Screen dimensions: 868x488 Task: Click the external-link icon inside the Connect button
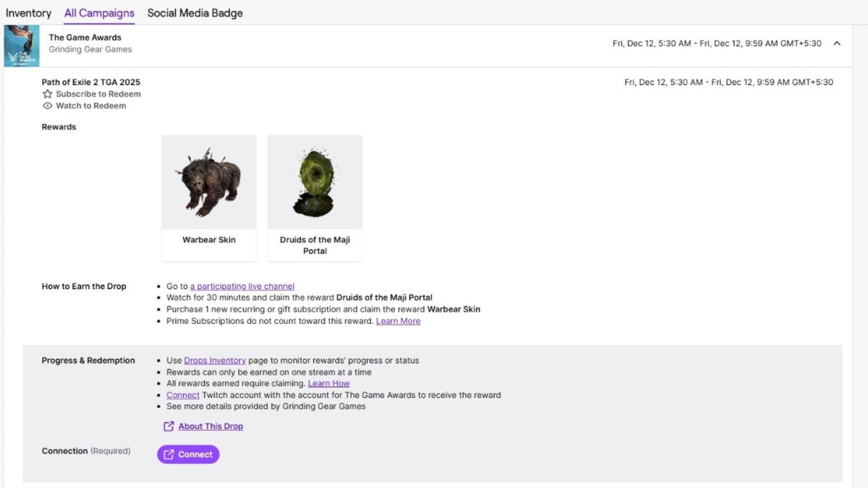tap(168, 455)
